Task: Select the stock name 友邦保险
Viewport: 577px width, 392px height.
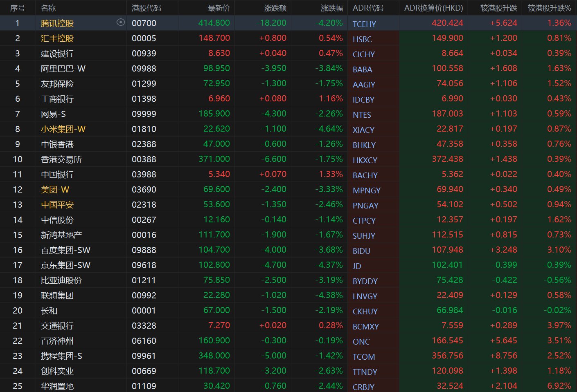Action: tap(57, 84)
